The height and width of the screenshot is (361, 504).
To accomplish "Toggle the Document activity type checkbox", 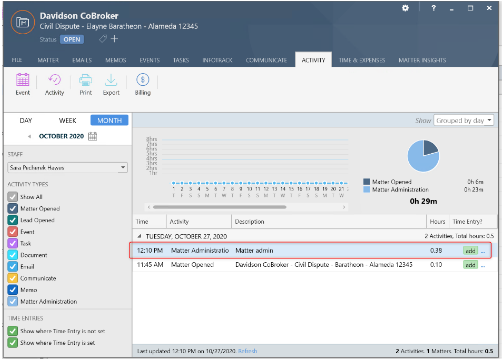I will [x=13, y=255].
